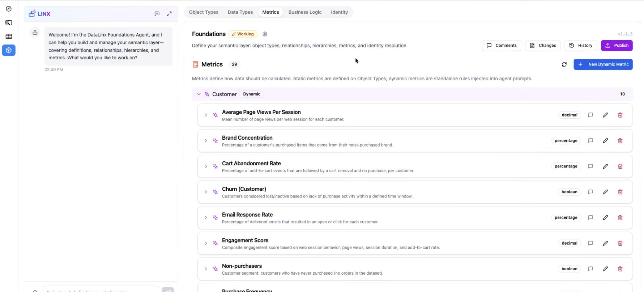Open the table view icon in sidebar
644x292 pixels.
(x=9, y=37)
